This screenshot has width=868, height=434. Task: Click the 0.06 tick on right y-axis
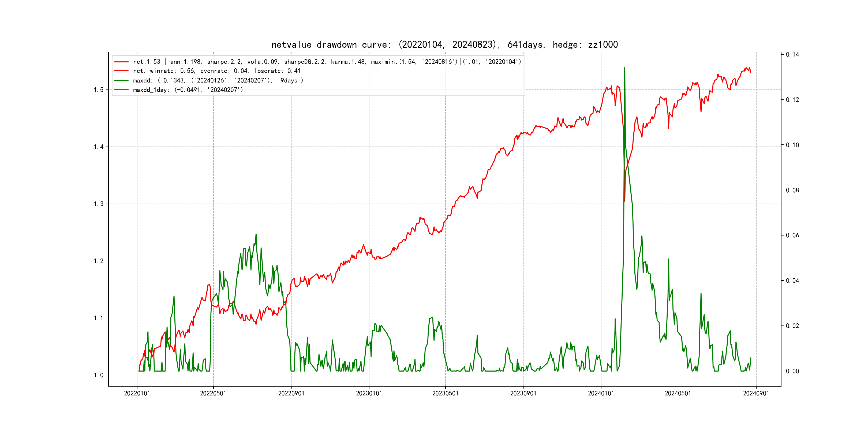(x=792, y=235)
